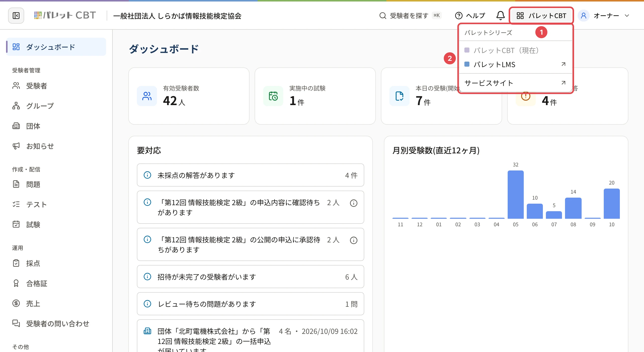Image resolution: width=644 pixels, height=352 pixels.
Task: Click the 受験者を探す search field
Action: (x=410, y=16)
